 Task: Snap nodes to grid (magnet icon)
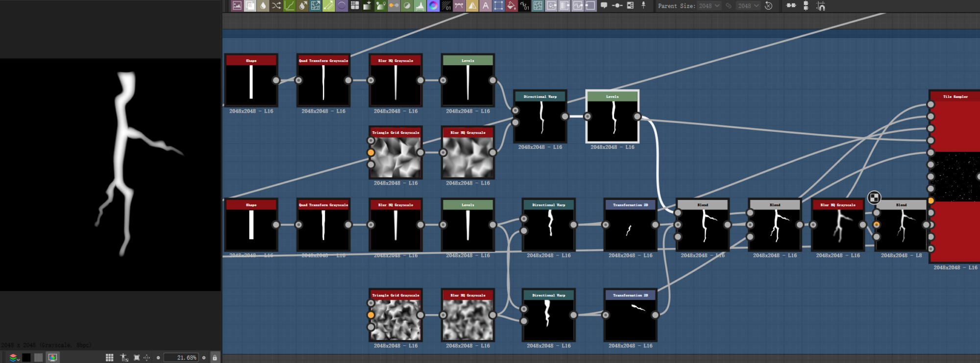pos(821,6)
